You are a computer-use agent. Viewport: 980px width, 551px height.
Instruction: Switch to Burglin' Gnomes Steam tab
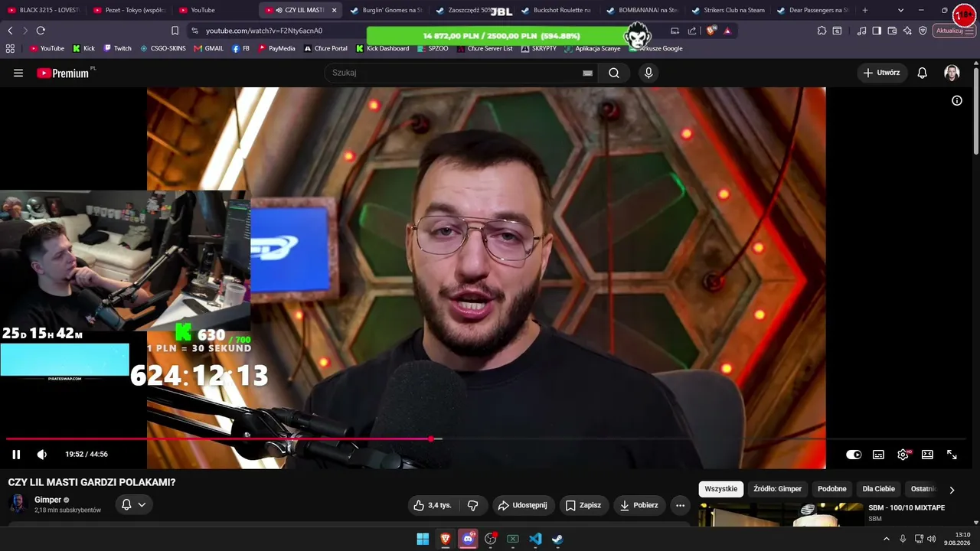point(386,10)
